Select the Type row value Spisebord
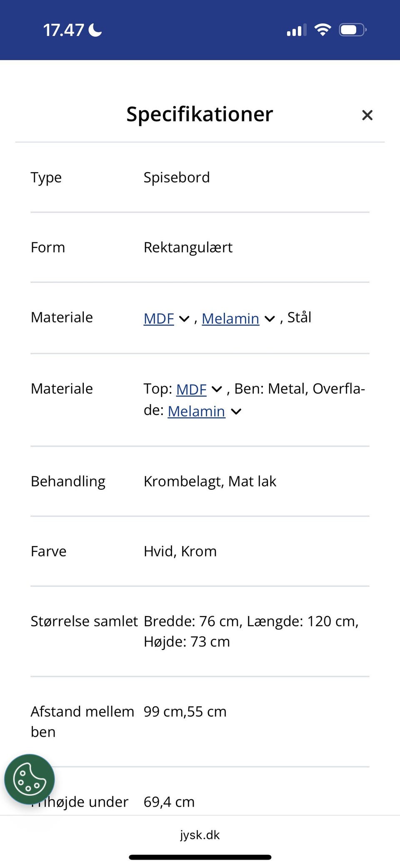Viewport: 400px width, 868px height. pyautogui.click(x=177, y=177)
